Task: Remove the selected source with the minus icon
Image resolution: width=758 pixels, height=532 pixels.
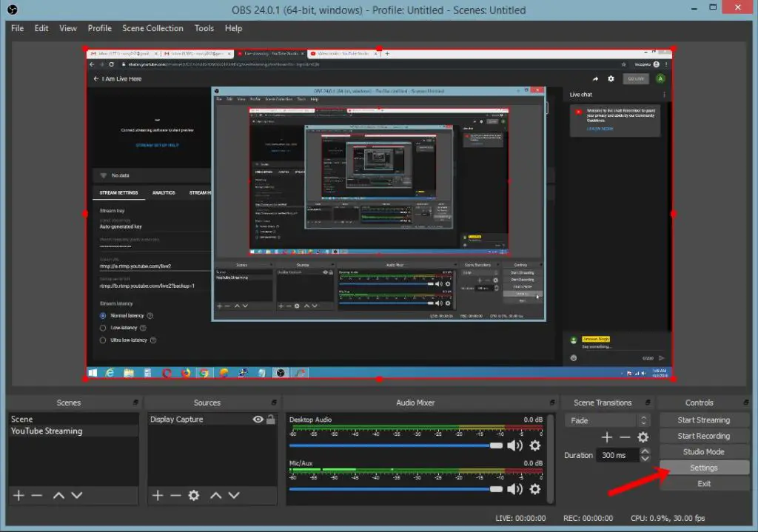Action: tap(175, 495)
